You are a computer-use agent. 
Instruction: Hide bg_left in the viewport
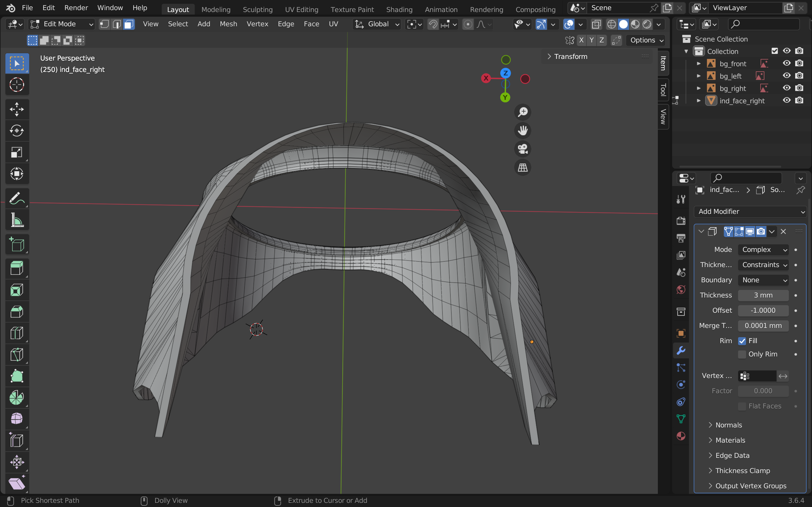coord(786,76)
